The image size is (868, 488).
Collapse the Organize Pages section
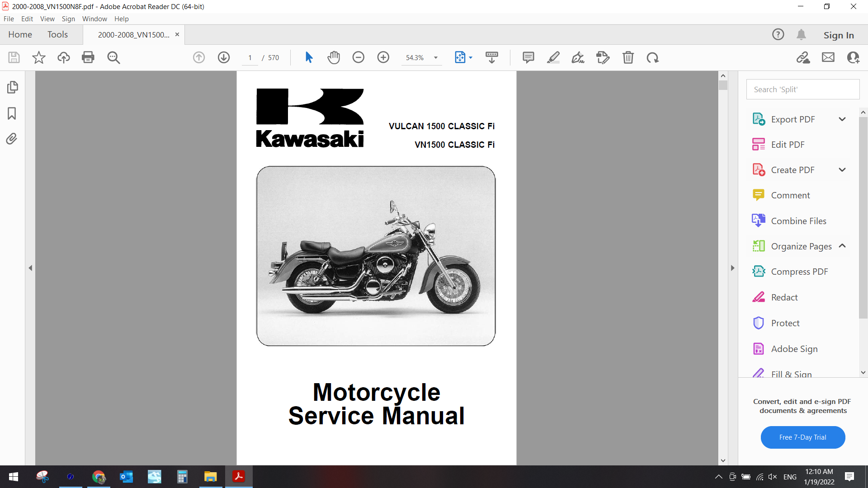tap(842, 246)
